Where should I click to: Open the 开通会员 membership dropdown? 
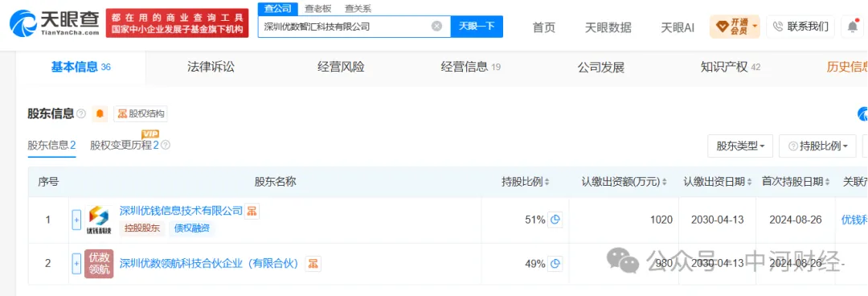pyautogui.click(x=735, y=26)
